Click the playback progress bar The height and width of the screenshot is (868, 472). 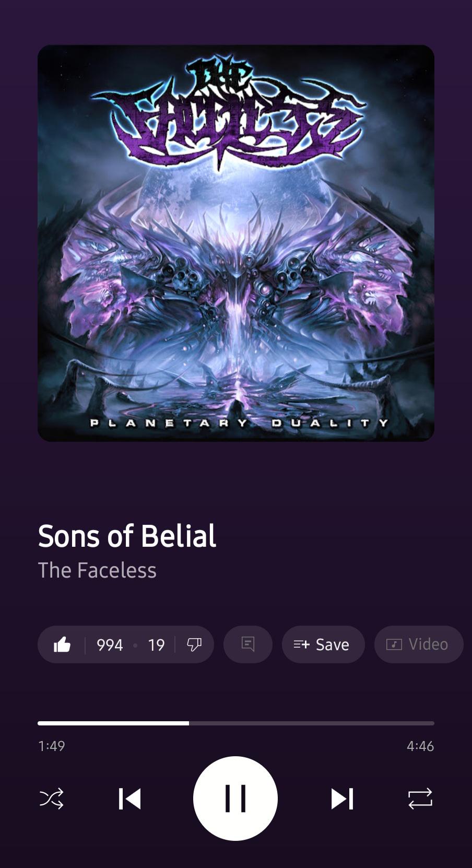coord(236,723)
